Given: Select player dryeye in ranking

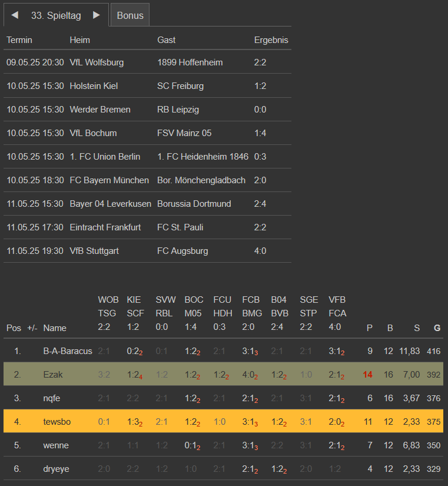Looking at the screenshot, I should (x=56, y=469).
